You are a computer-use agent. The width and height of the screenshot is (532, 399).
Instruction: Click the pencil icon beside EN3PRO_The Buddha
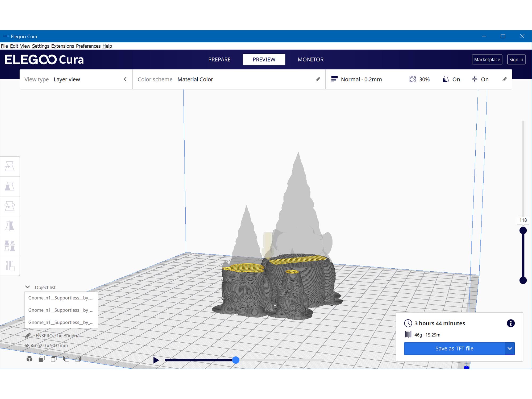[28, 336]
